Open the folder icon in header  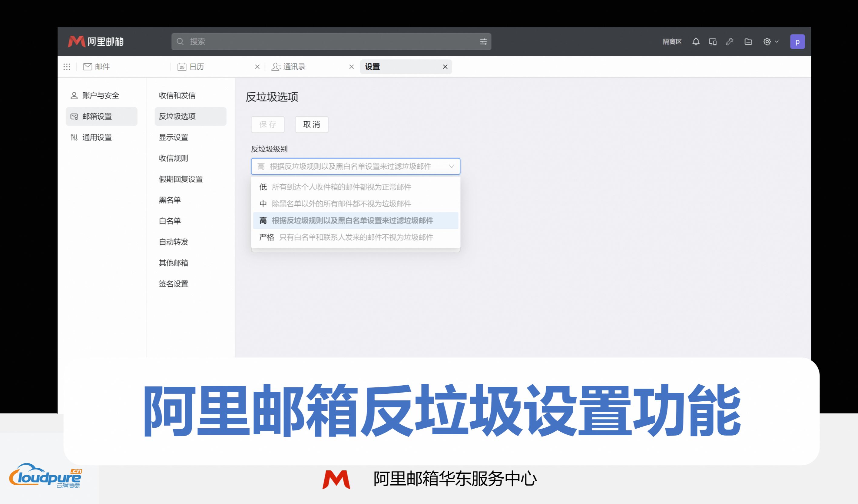click(x=748, y=41)
